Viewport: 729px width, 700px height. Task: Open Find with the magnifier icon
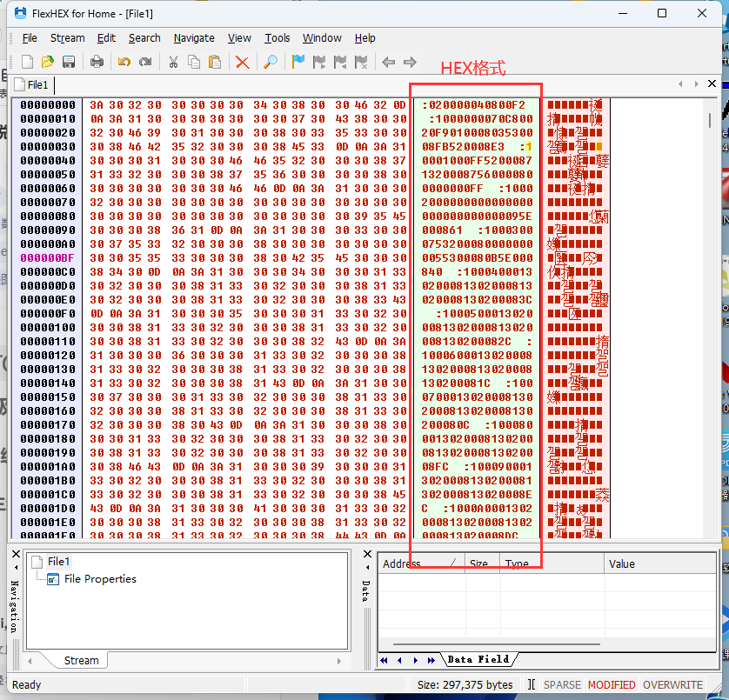click(x=271, y=62)
